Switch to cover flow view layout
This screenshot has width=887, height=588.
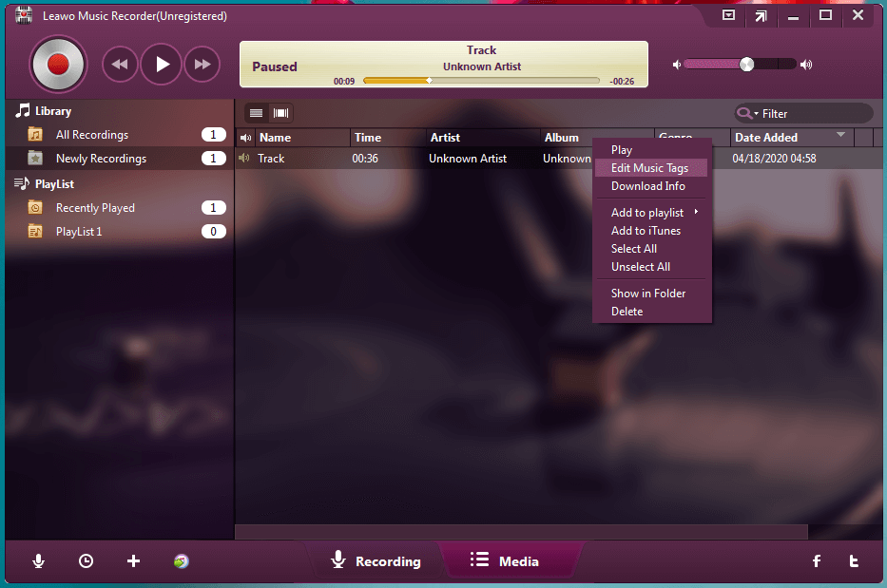281,113
